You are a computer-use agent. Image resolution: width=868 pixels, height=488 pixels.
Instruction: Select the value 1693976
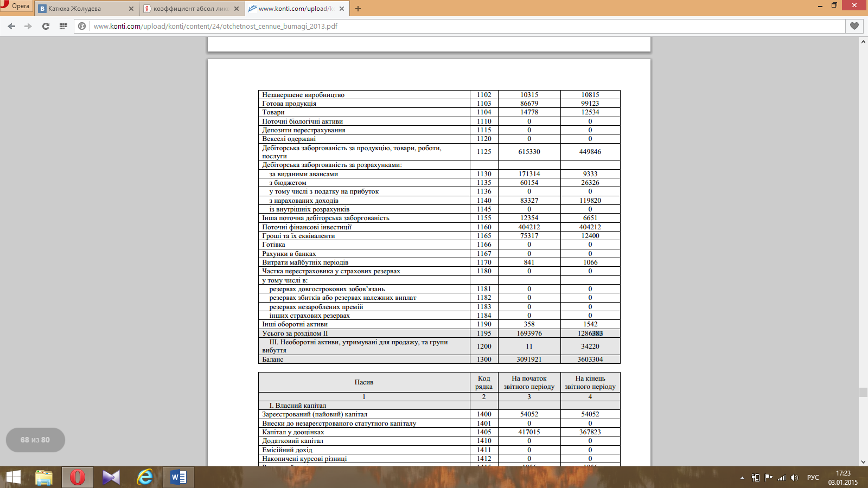[x=529, y=333]
